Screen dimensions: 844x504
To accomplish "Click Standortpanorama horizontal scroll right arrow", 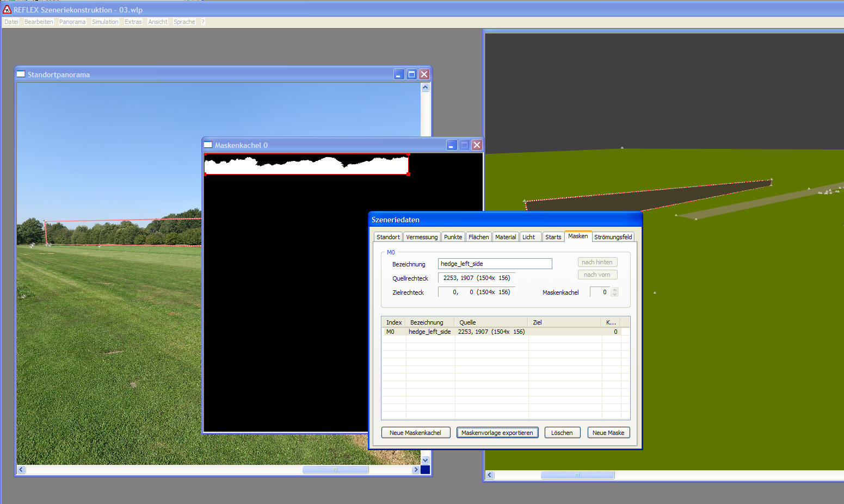I will click(x=416, y=470).
